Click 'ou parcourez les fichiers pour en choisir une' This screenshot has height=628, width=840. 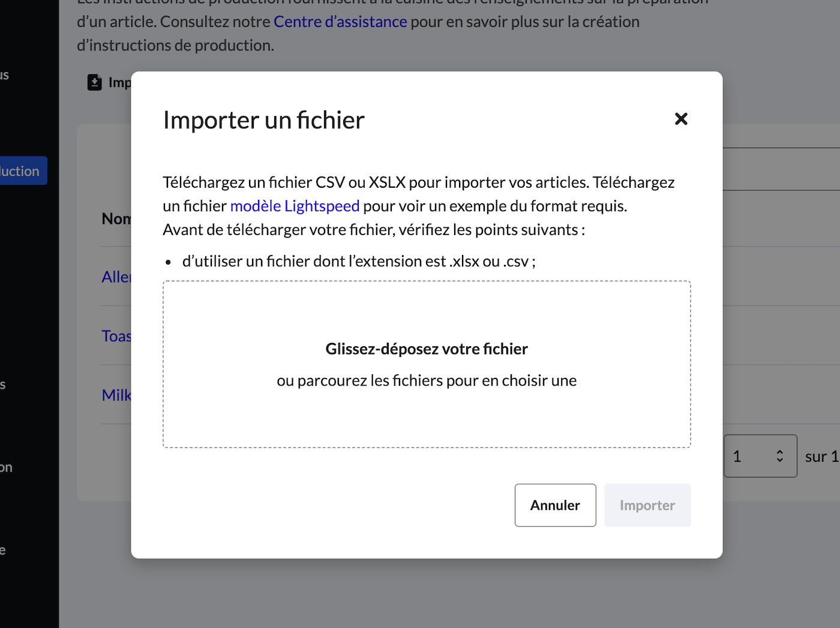pyautogui.click(x=427, y=380)
